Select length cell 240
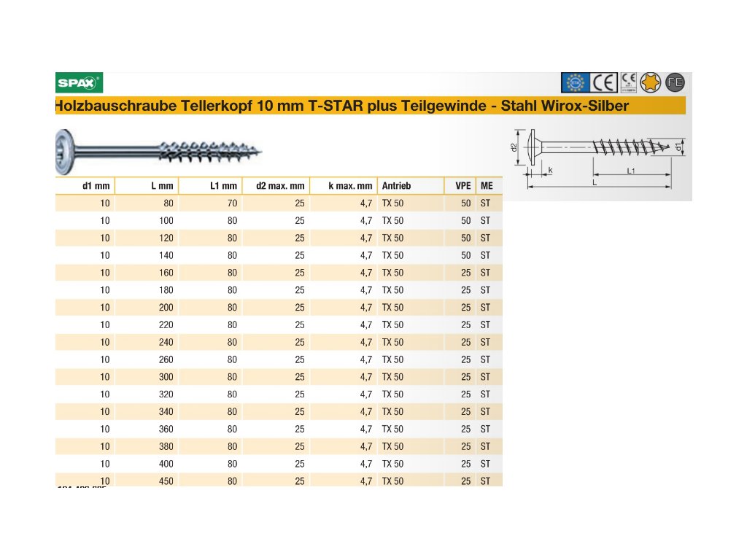Viewport: 747px width, 560px height. (166, 343)
